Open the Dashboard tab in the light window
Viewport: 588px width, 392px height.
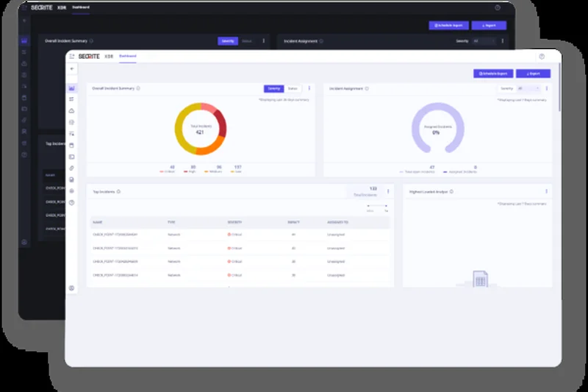[128, 57]
